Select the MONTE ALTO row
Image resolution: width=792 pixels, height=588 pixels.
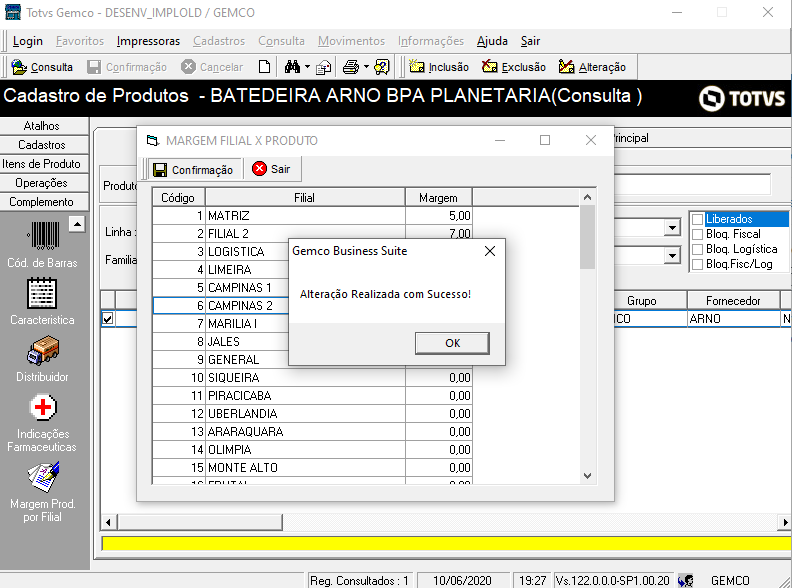tap(312, 468)
